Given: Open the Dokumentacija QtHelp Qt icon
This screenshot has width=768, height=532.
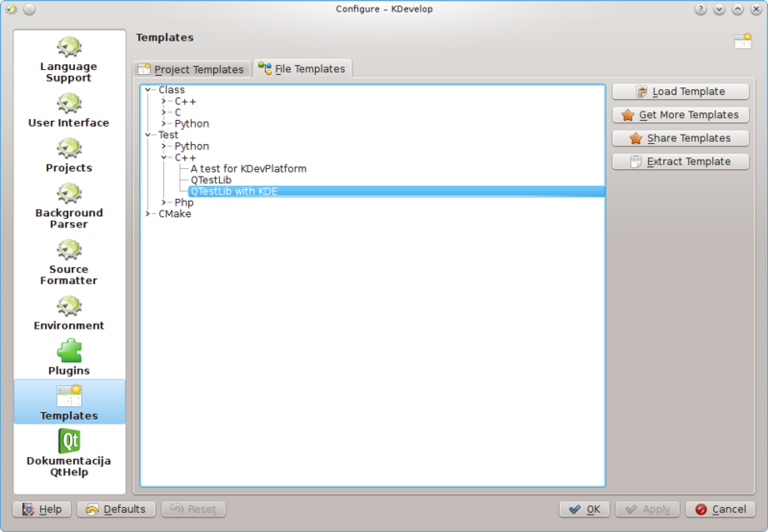Looking at the screenshot, I should [69, 442].
